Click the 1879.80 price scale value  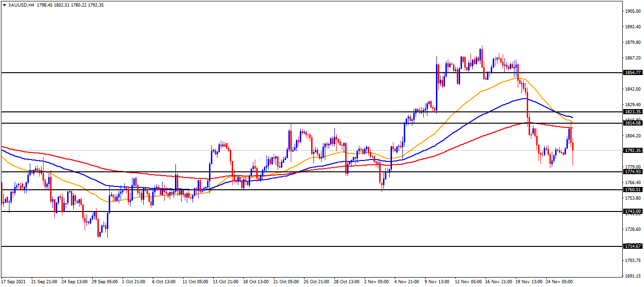633,42
